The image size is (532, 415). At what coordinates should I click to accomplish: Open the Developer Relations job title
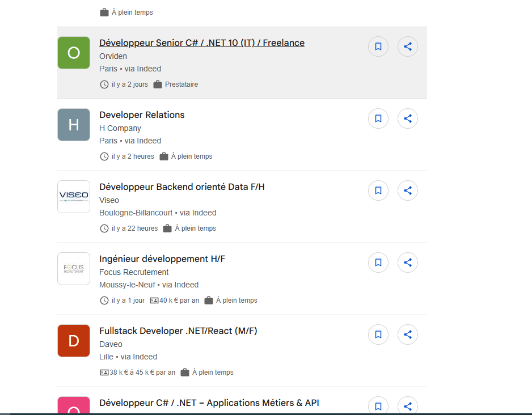(142, 115)
